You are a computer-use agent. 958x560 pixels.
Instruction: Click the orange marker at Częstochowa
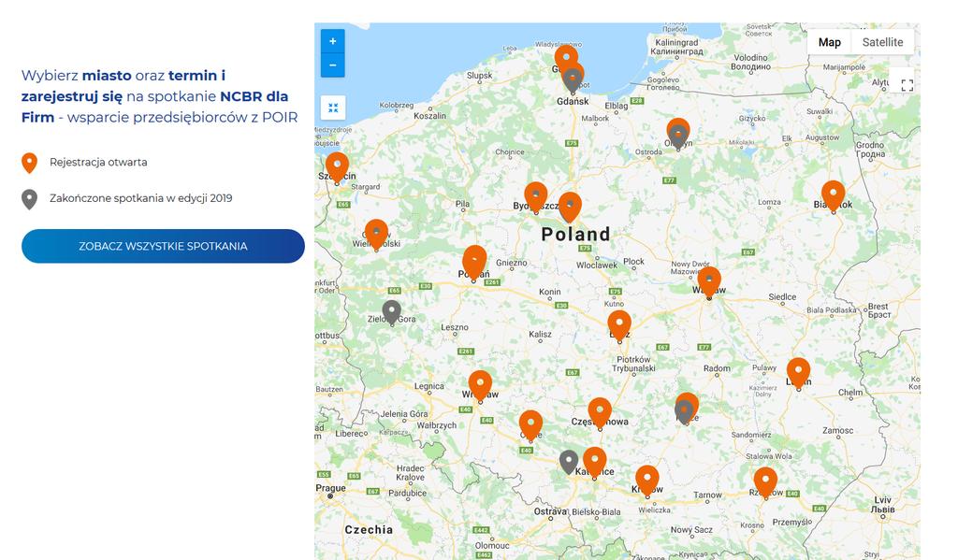600,411
